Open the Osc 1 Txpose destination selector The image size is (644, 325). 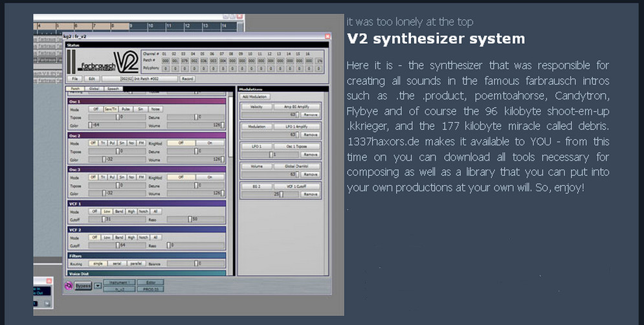296,146
